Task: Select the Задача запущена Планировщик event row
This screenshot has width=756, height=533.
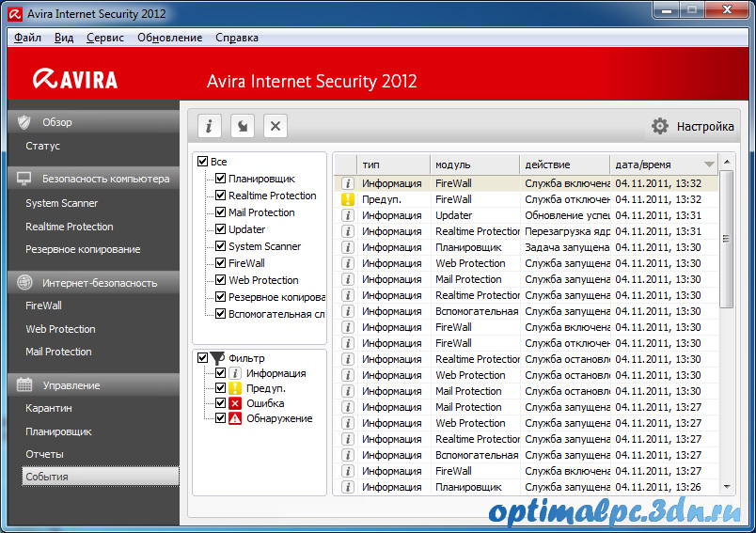Action: point(526,247)
